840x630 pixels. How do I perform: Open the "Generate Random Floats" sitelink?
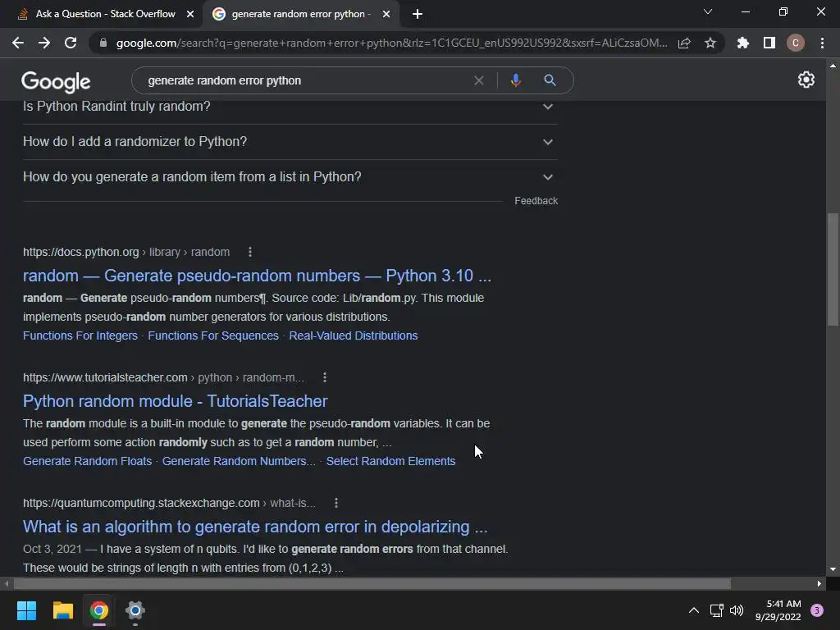(87, 461)
